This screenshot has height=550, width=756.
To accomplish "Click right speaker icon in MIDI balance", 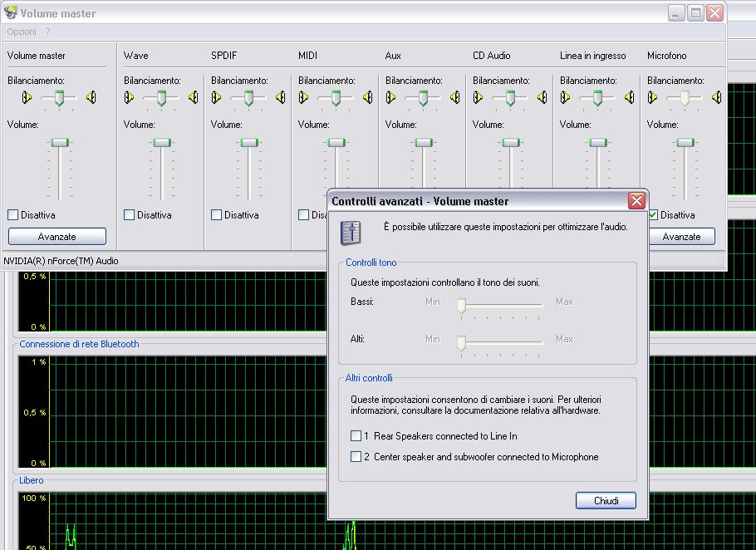I will coord(368,97).
